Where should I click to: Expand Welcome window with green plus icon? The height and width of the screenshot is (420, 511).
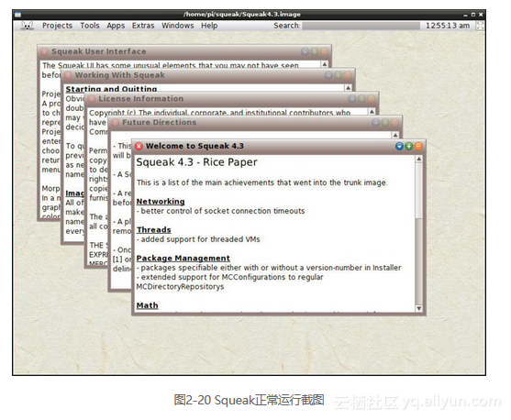point(408,147)
